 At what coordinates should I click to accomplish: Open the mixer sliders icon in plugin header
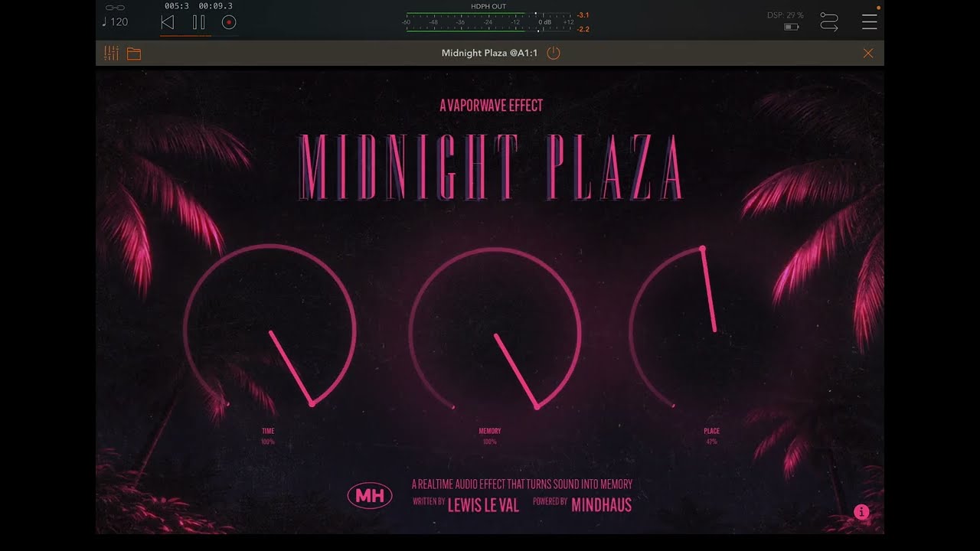click(x=111, y=53)
